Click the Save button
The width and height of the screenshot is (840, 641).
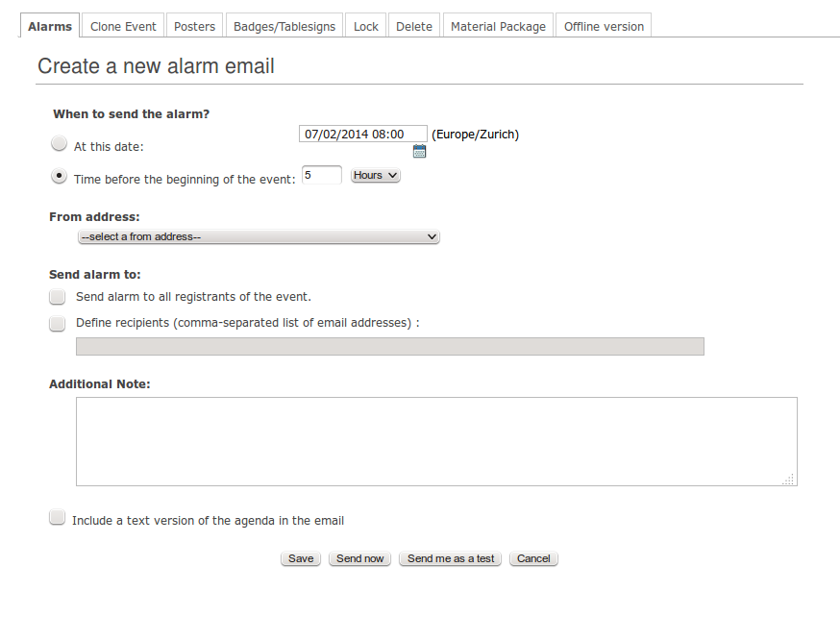click(301, 558)
